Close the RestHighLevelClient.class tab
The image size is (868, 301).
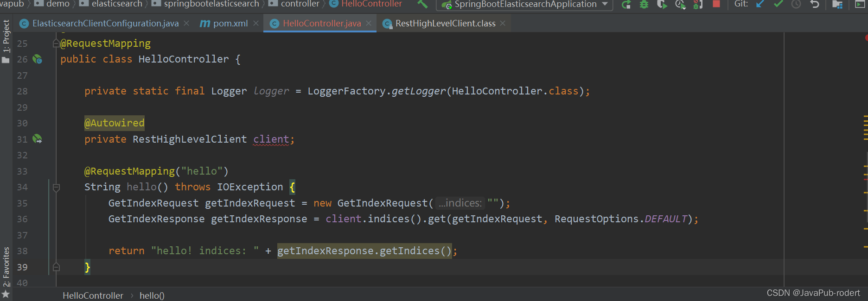pos(503,23)
